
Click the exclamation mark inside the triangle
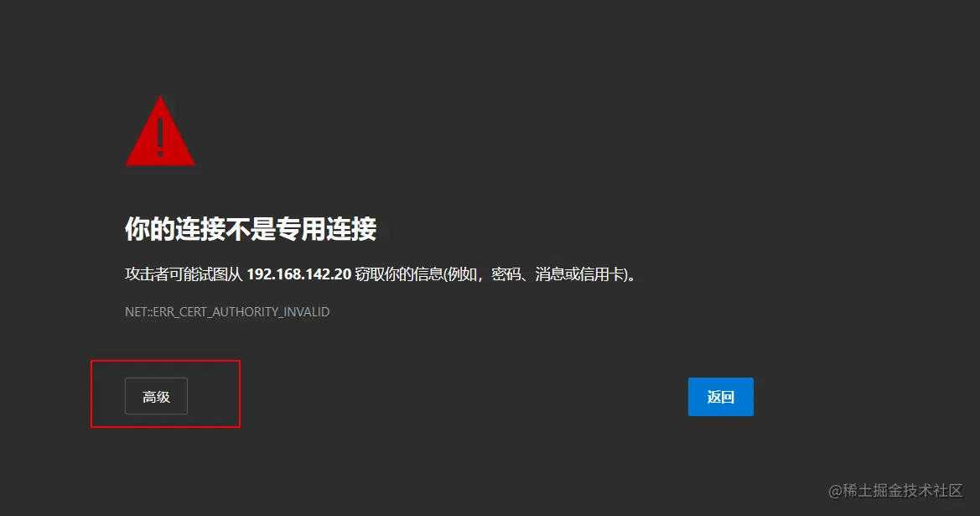click(x=160, y=137)
